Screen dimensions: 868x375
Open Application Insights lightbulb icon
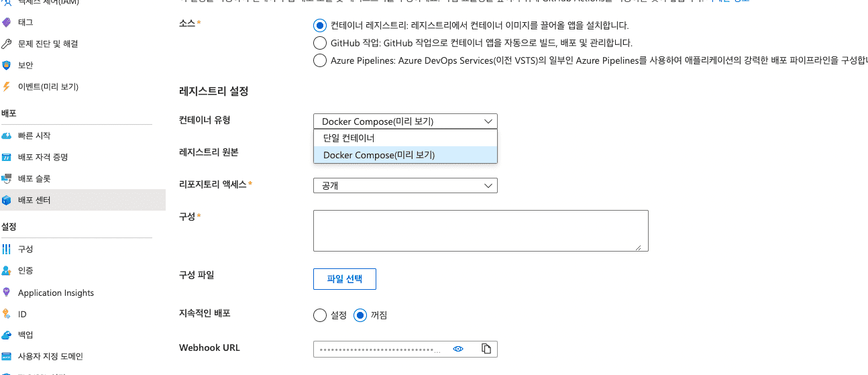[x=7, y=292]
